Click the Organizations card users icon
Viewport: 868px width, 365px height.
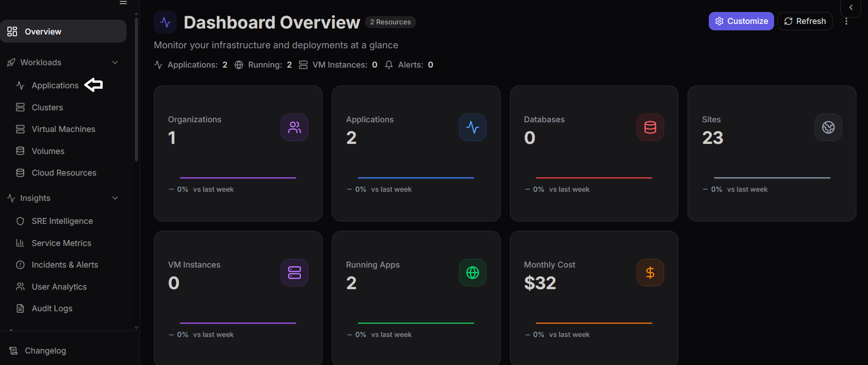(x=295, y=127)
